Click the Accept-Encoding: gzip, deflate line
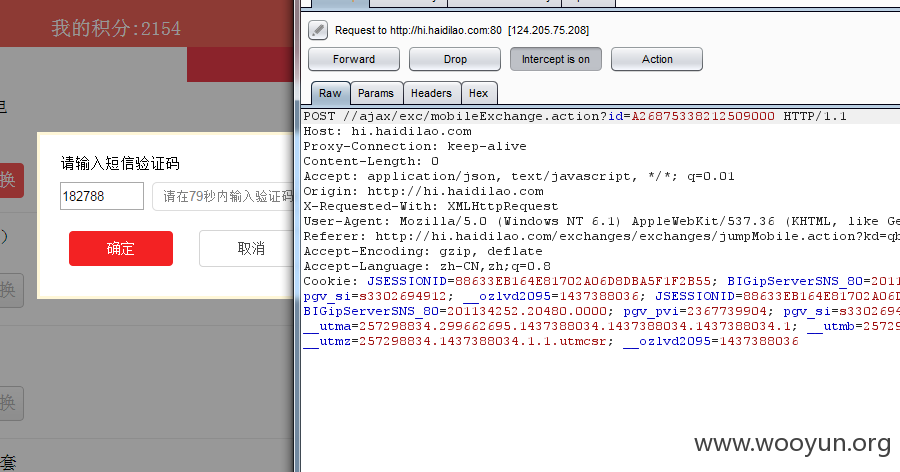Screen dimensions: 900x472 (x=422, y=251)
